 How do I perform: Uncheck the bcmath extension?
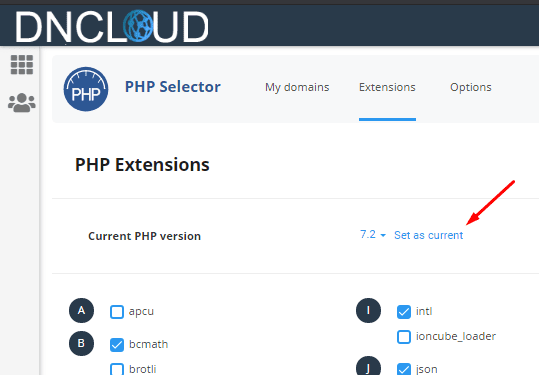[x=117, y=345]
